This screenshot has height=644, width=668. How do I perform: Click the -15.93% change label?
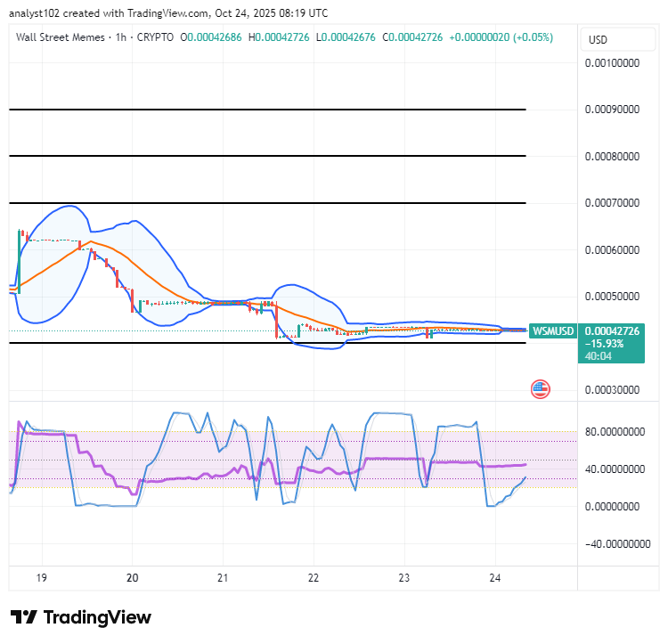click(x=604, y=344)
